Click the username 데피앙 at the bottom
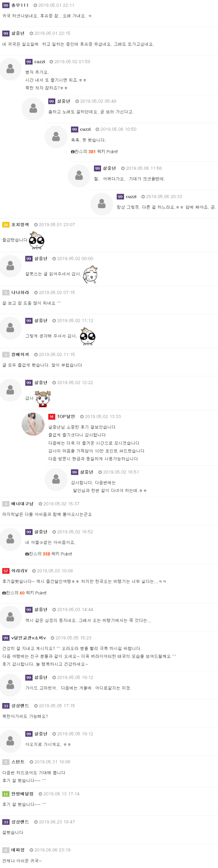The height and width of the screenshot is (868, 218). click(18, 850)
